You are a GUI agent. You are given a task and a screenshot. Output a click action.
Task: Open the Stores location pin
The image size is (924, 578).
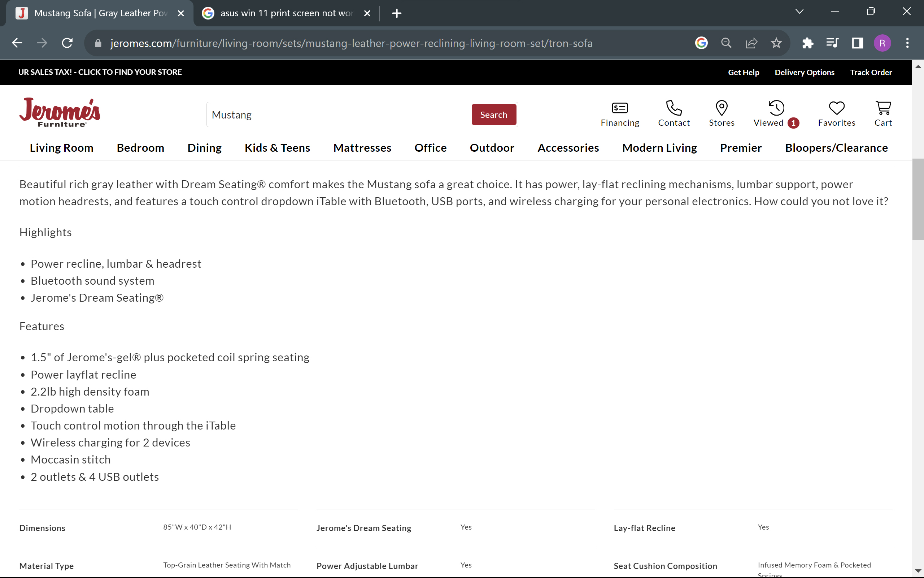click(x=721, y=114)
